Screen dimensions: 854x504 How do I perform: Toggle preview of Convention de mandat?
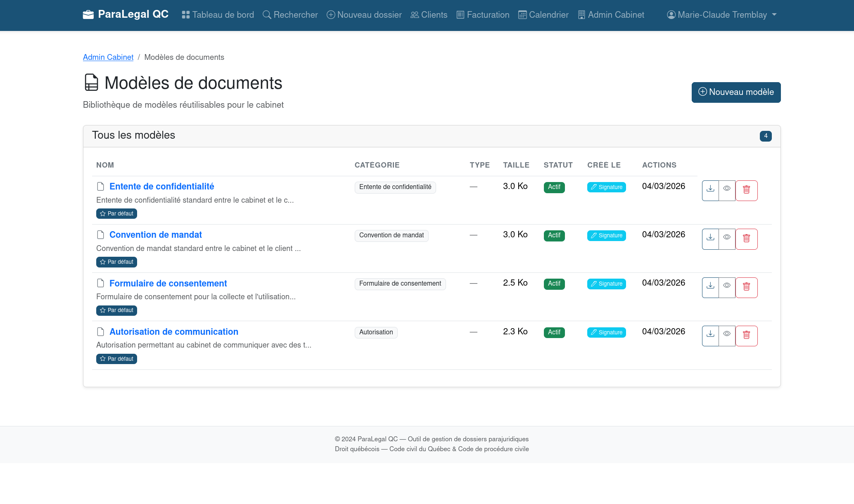click(x=727, y=239)
